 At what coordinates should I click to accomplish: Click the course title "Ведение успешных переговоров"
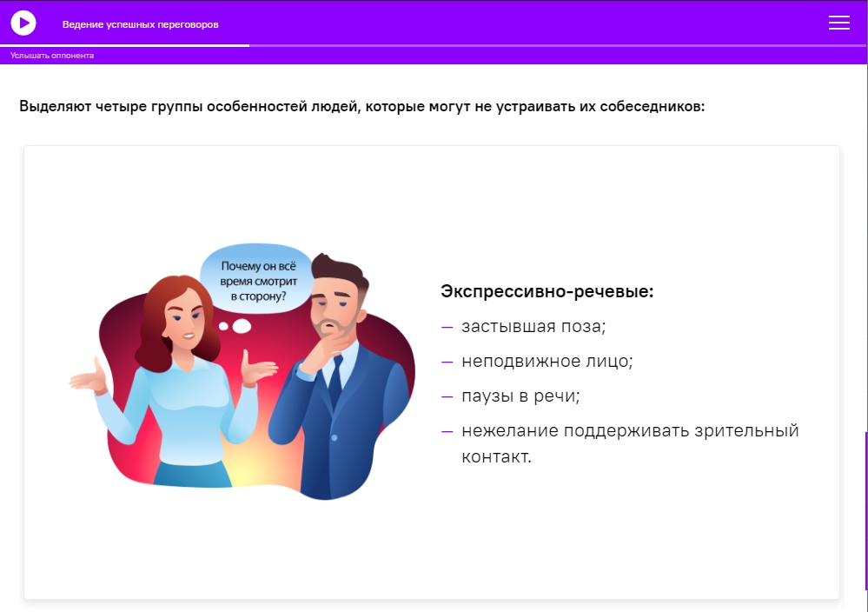click(140, 24)
